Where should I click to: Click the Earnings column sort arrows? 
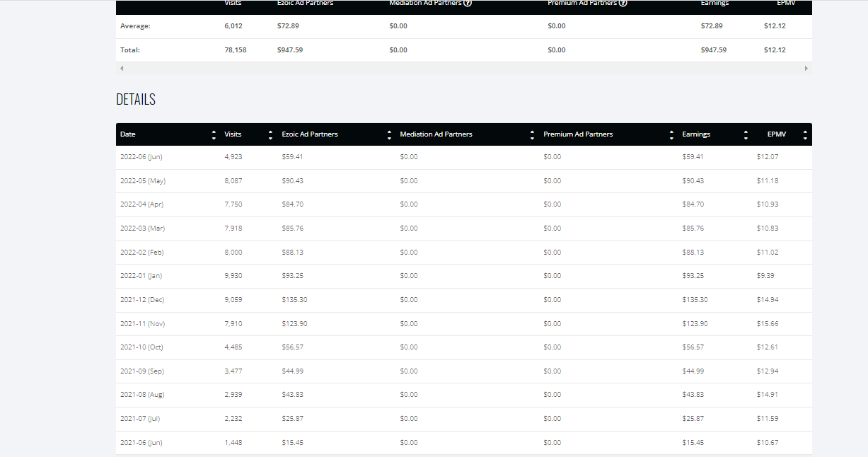[746, 134]
